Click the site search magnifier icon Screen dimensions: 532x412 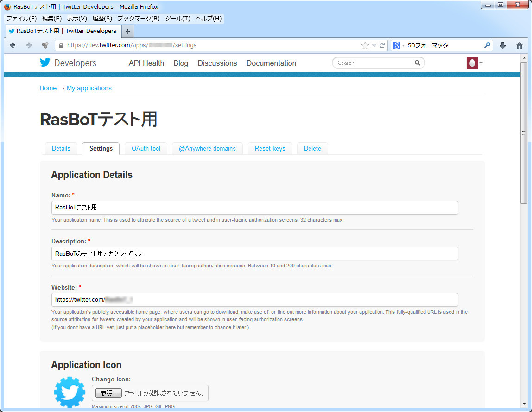[x=418, y=63]
